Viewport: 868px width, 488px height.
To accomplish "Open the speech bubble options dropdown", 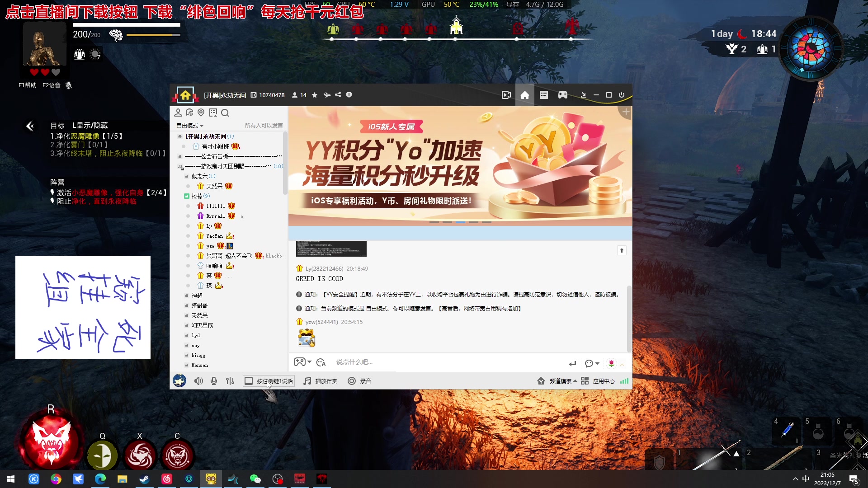I will 592,363.
